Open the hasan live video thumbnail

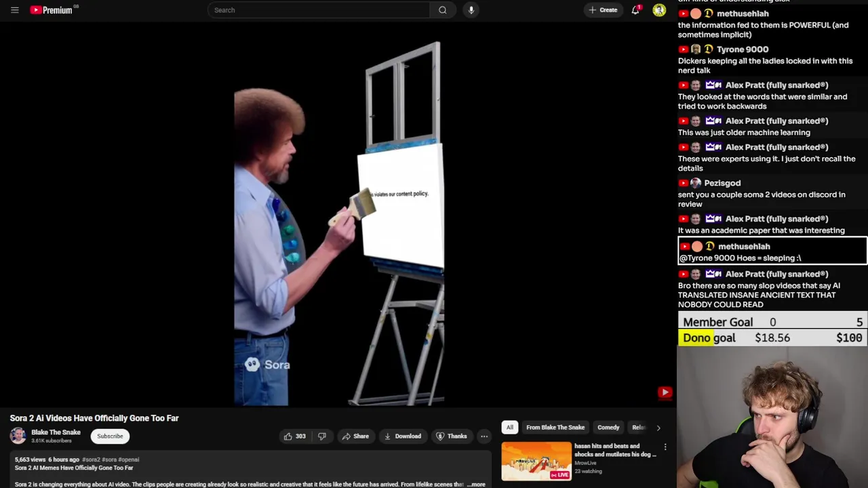pyautogui.click(x=536, y=461)
